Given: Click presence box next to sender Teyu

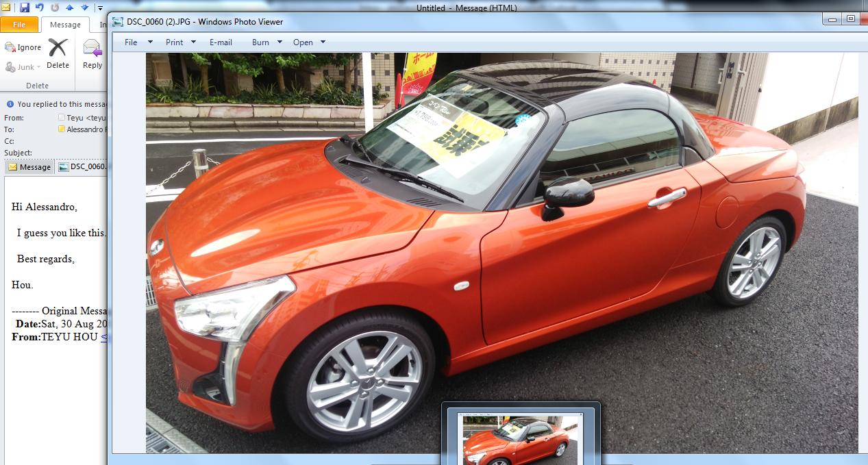Looking at the screenshot, I should 62,118.
